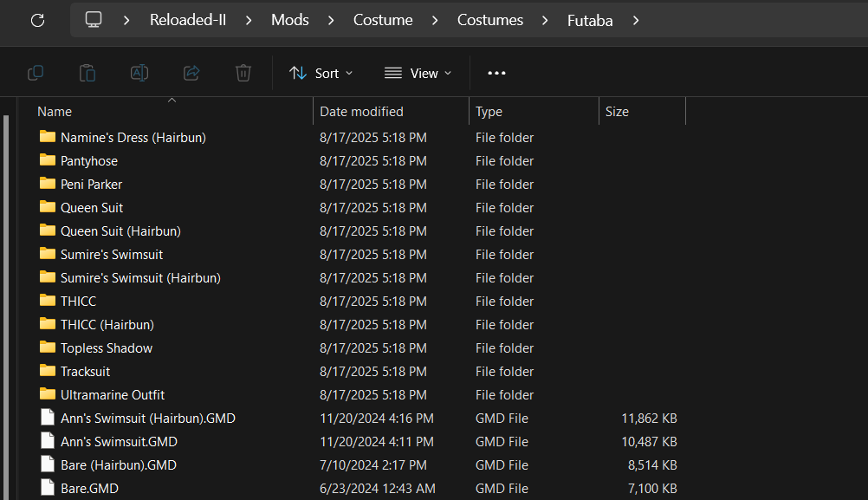Image resolution: width=868 pixels, height=500 pixels.
Task: Click date 11/20/2024 4:16 PM
Action: point(377,418)
